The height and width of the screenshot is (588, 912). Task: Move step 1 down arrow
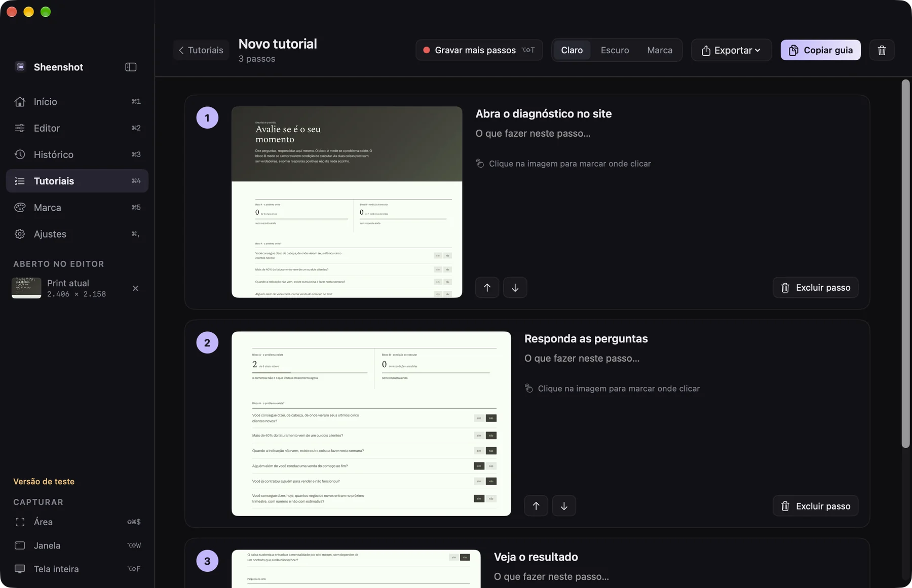coord(515,288)
